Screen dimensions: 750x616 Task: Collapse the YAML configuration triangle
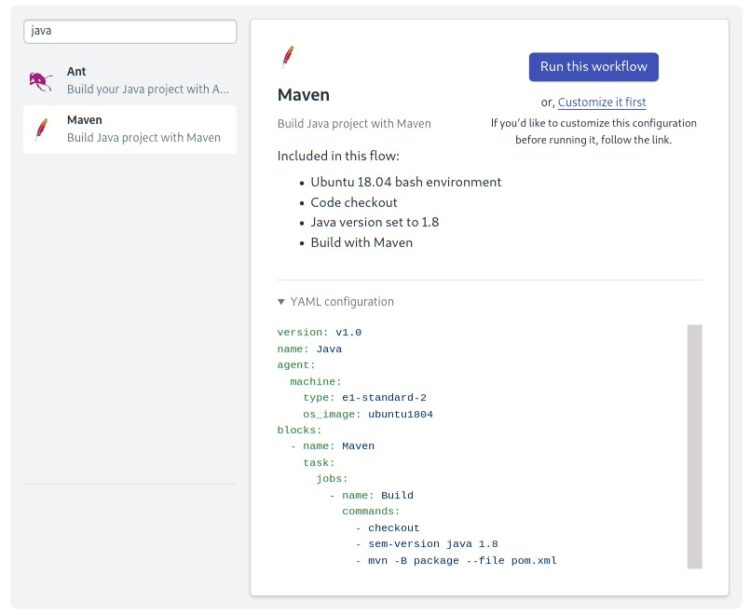point(281,301)
